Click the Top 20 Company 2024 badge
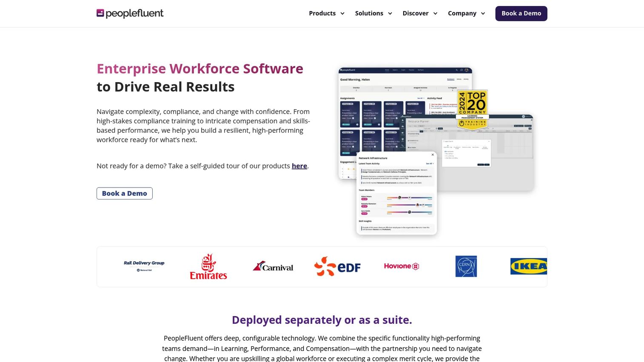This screenshot has width=644, height=362. [x=472, y=109]
